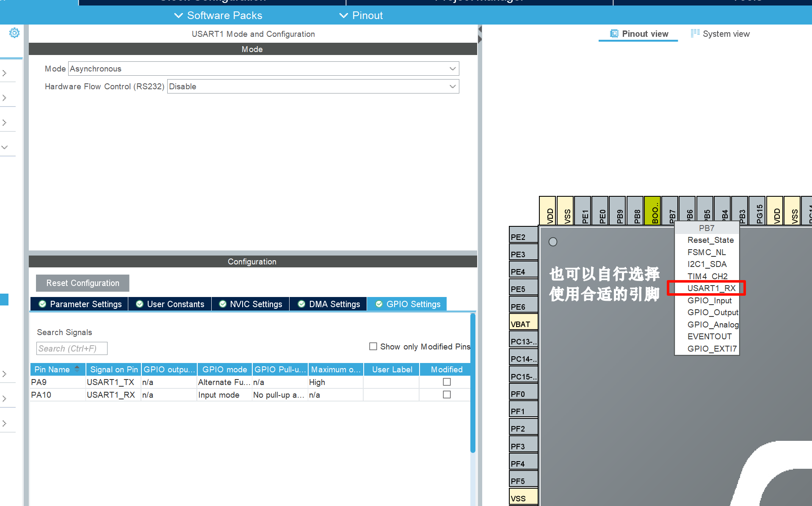Screen dimensions: 812x506
Task: Select the PA10 pin name cell
Action: pyautogui.click(x=58, y=395)
